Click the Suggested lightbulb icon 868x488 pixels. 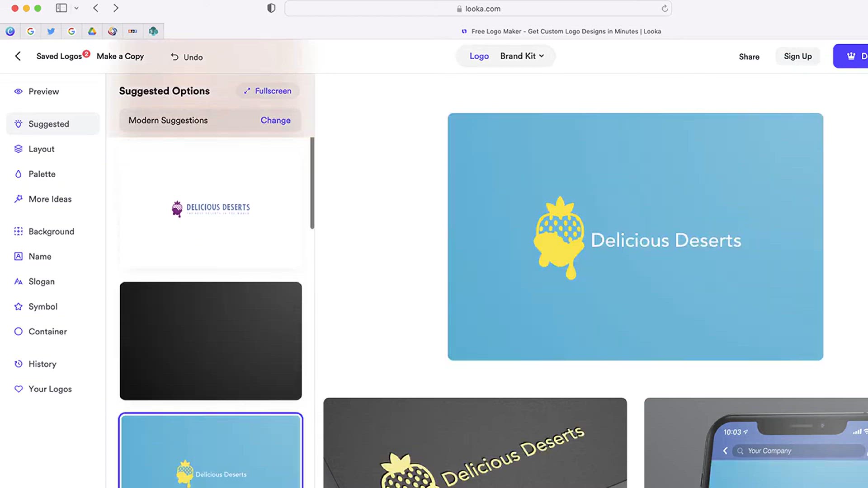point(18,124)
